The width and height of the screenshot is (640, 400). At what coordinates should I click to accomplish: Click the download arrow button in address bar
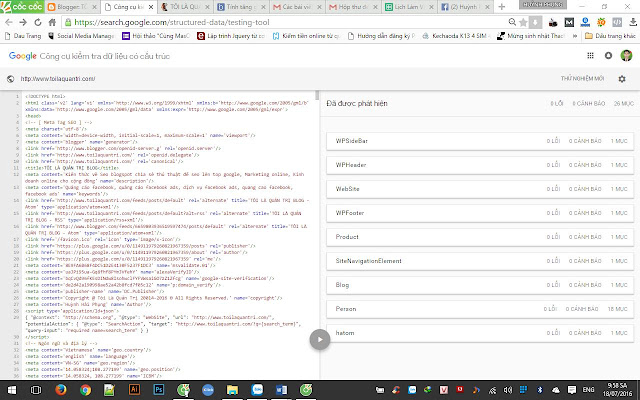pyautogui.click(x=536, y=22)
